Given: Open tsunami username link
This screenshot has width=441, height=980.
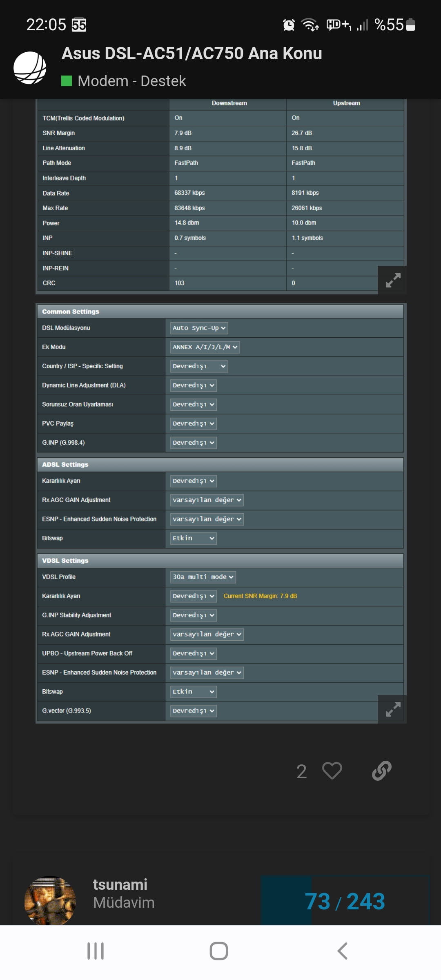Looking at the screenshot, I should click(120, 884).
